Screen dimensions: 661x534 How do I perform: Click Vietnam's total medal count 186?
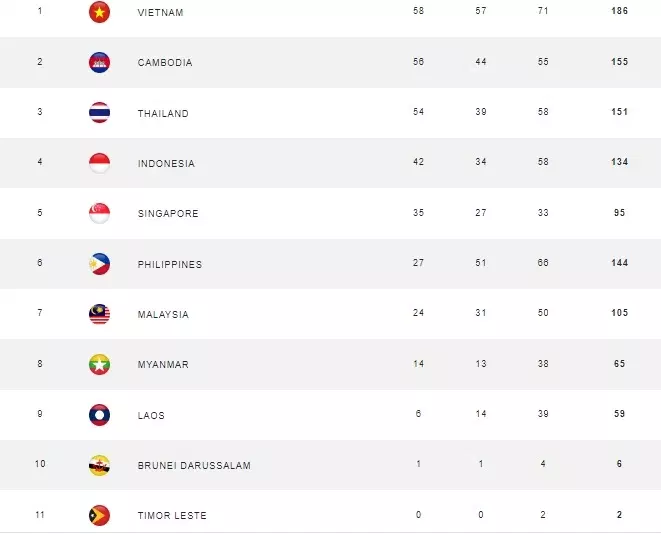pyautogui.click(x=619, y=11)
